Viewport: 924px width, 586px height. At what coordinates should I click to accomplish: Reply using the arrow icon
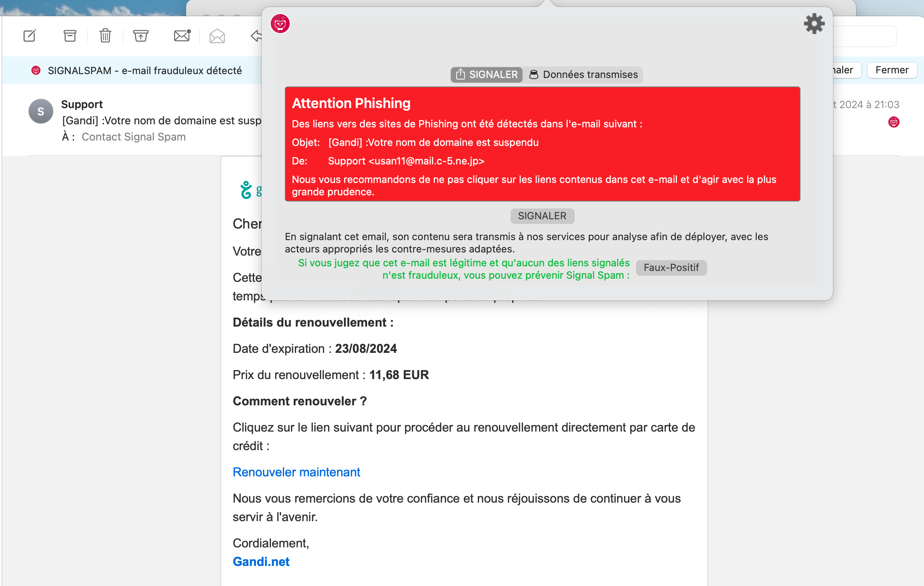click(x=256, y=36)
